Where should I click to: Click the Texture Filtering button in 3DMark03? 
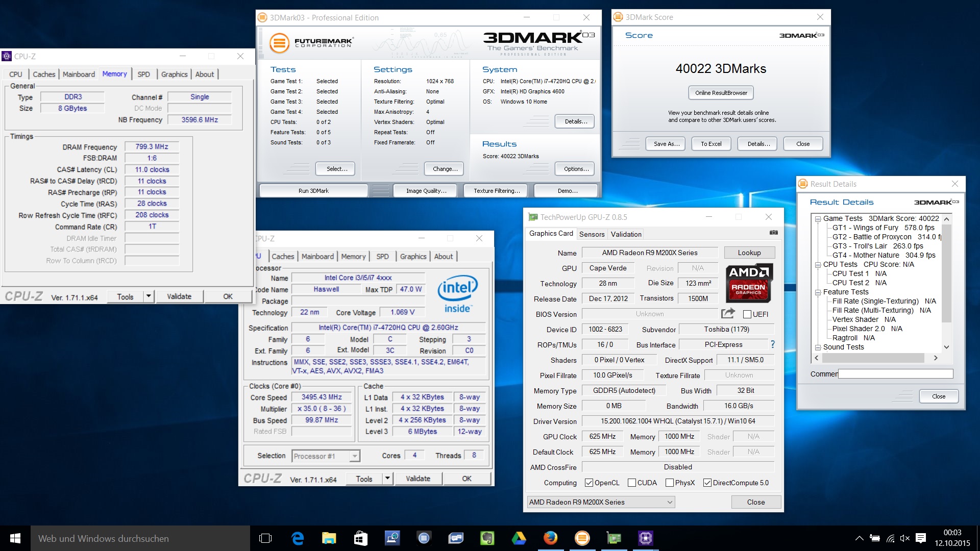pos(497,191)
